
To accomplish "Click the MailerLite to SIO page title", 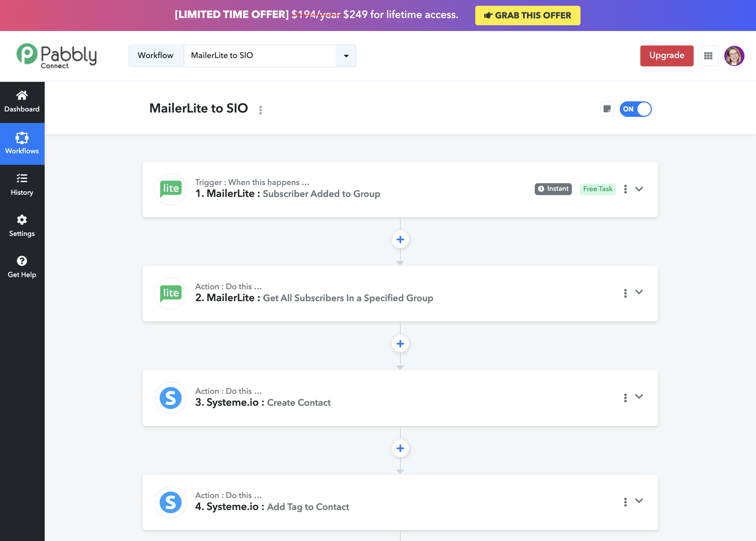I will (199, 108).
